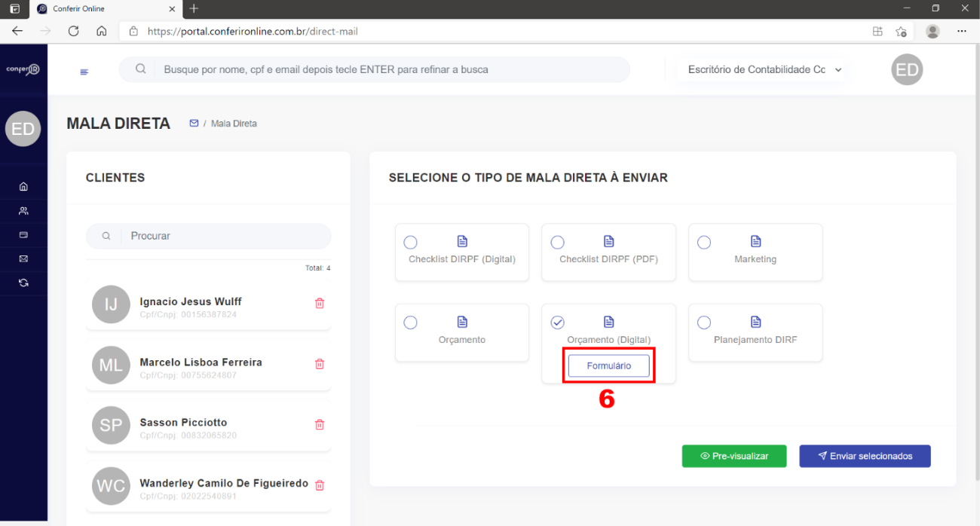Click the Total: 4 label
Image resolution: width=980 pixels, height=526 pixels.
[x=317, y=268]
